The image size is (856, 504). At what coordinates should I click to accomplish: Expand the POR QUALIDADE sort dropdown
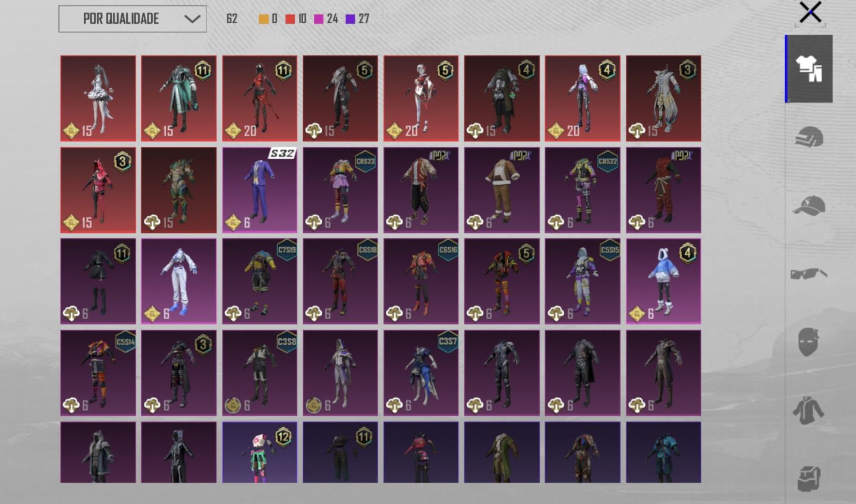coord(133,19)
